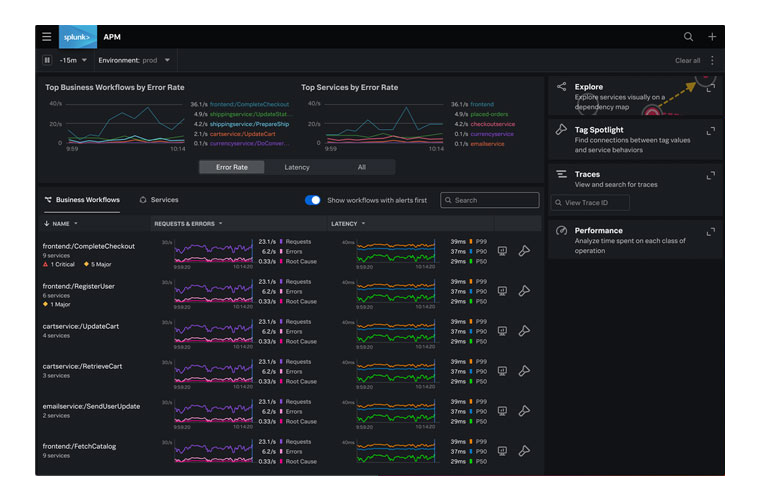The width and height of the screenshot is (760, 500).
Task: Switch to the Services tab
Action: coord(158,200)
